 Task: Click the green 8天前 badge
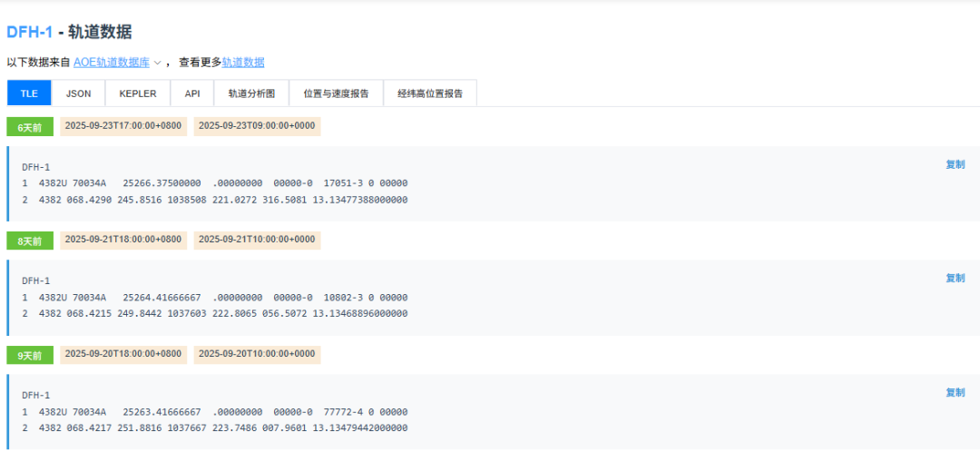30,241
